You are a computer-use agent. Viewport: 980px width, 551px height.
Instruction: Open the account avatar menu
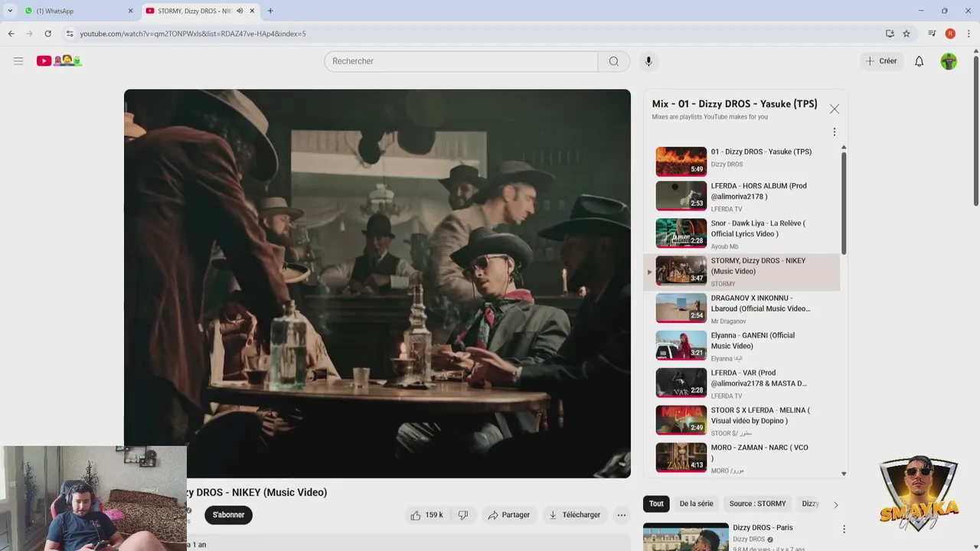coord(949,61)
